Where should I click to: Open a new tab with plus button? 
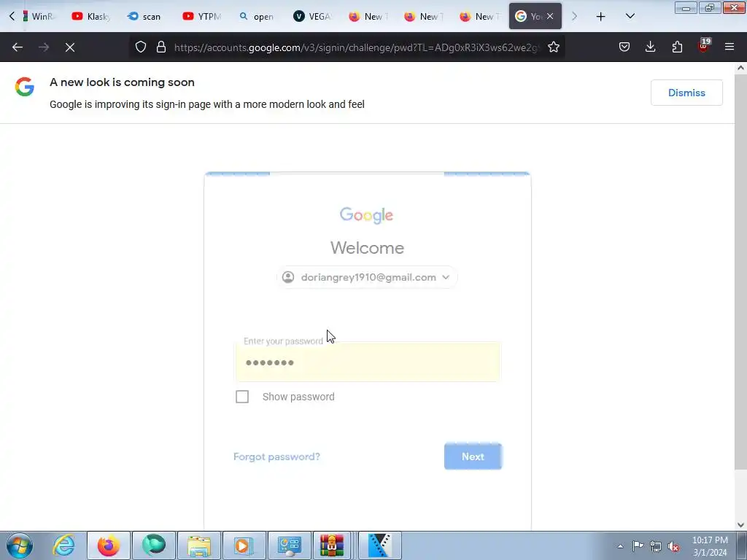pos(601,17)
